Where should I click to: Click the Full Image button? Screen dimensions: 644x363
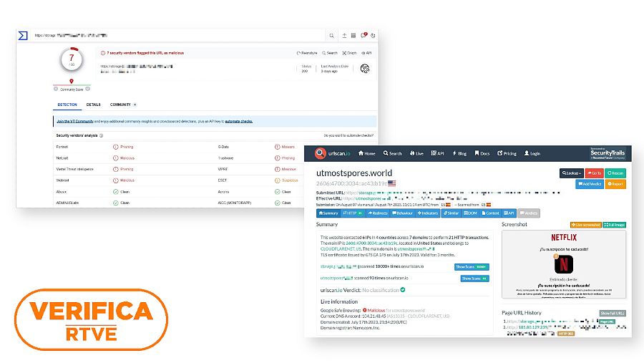tap(615, 225)
